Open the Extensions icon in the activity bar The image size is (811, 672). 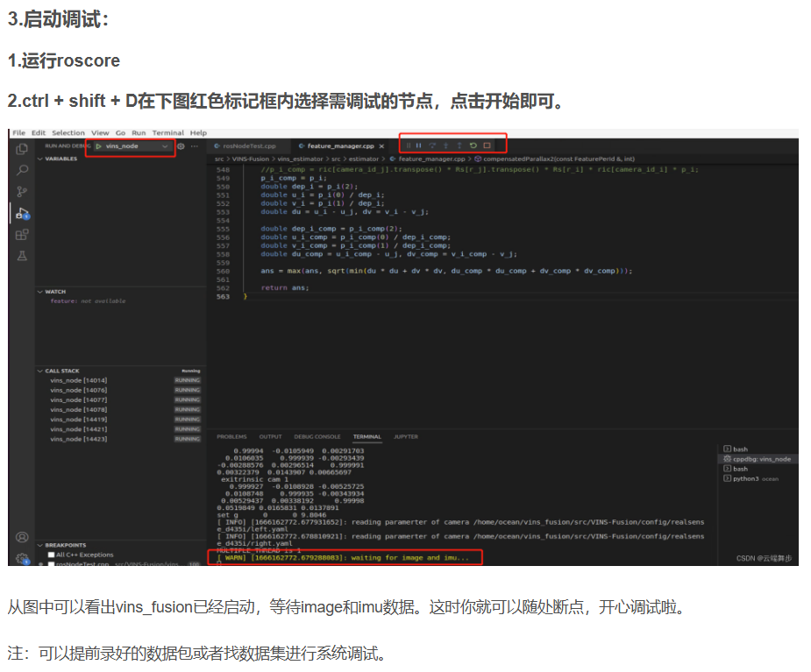21,233
